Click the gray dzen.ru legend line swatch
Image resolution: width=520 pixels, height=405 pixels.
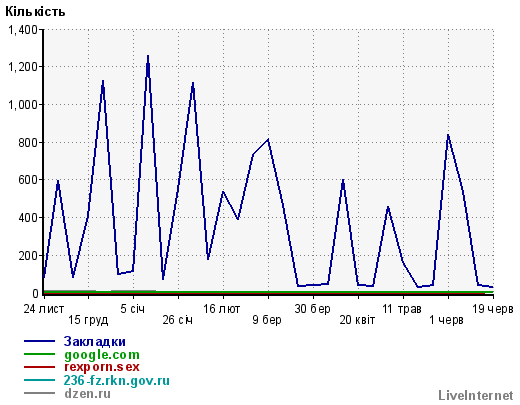tap(39, 393)
